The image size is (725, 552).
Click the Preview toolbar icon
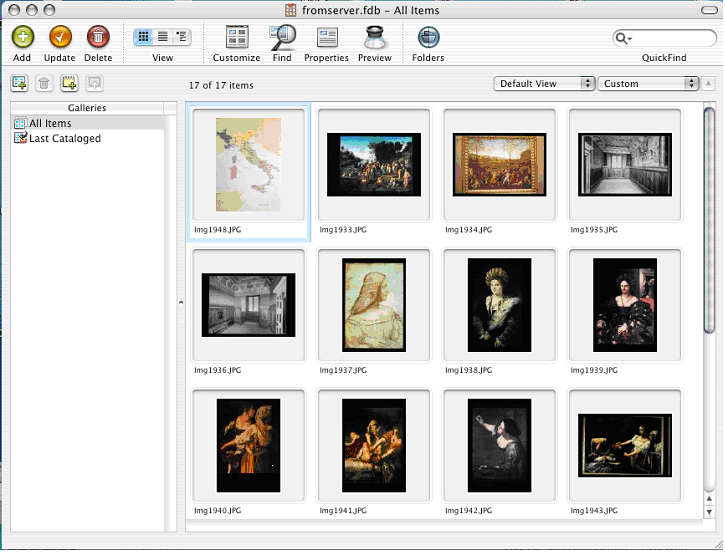pyautogui.click(x=375, y=38)
